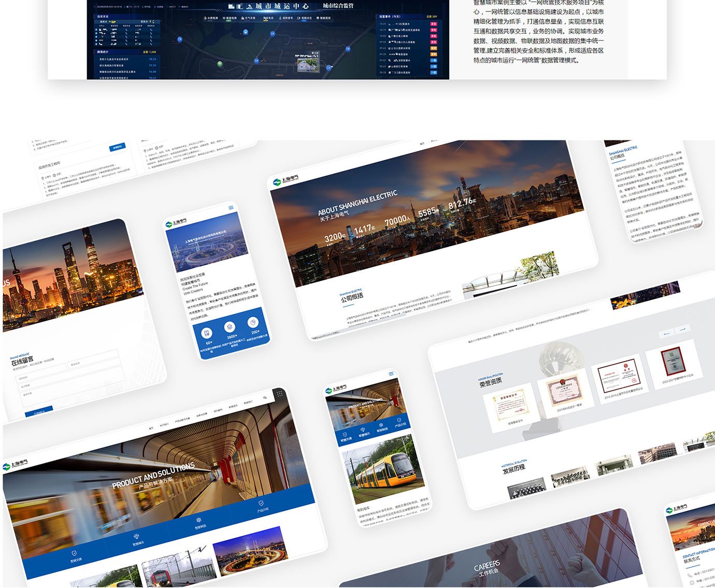Click the 发展历程 history heading

[513, 468]
